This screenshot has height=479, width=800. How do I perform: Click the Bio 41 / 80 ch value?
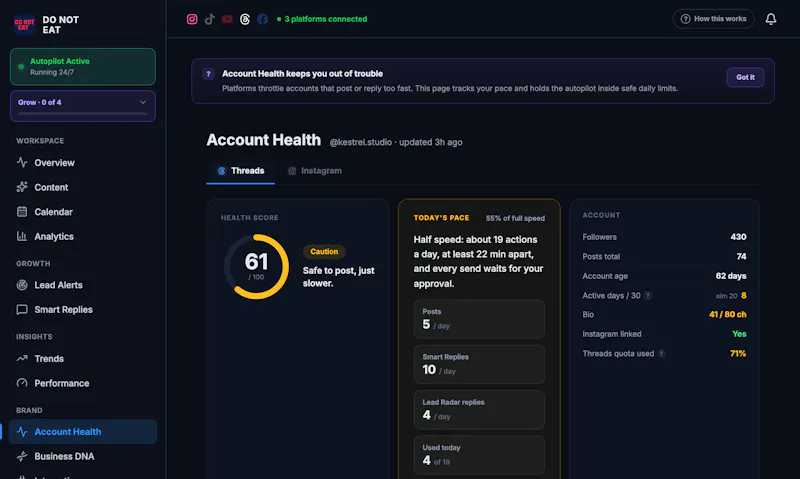pyautogui.click(x=728, y=315)
